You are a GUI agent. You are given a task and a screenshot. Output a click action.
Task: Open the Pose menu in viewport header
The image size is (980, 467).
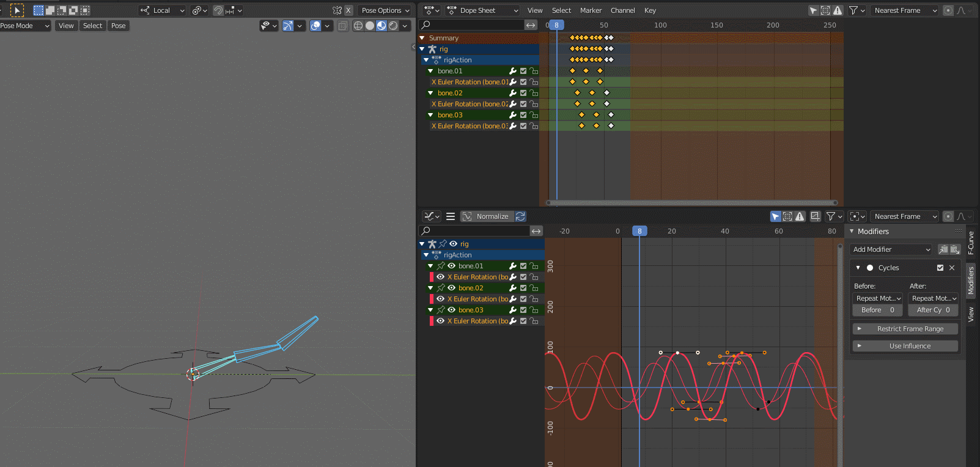119,26
